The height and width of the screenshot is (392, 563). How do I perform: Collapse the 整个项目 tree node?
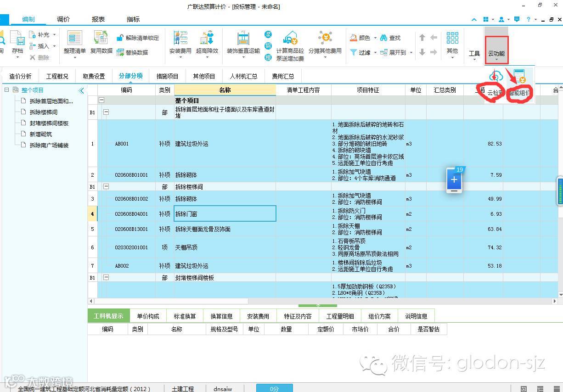[x=7, y=90]
